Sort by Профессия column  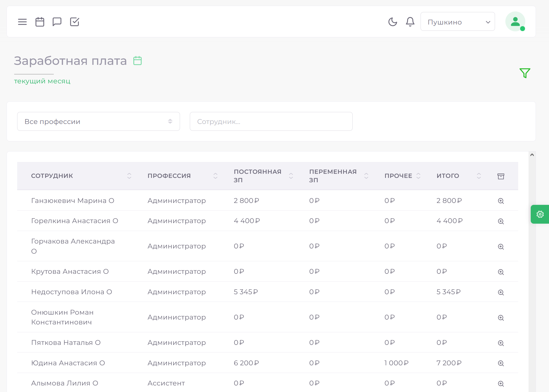click(x=215, y=176)
